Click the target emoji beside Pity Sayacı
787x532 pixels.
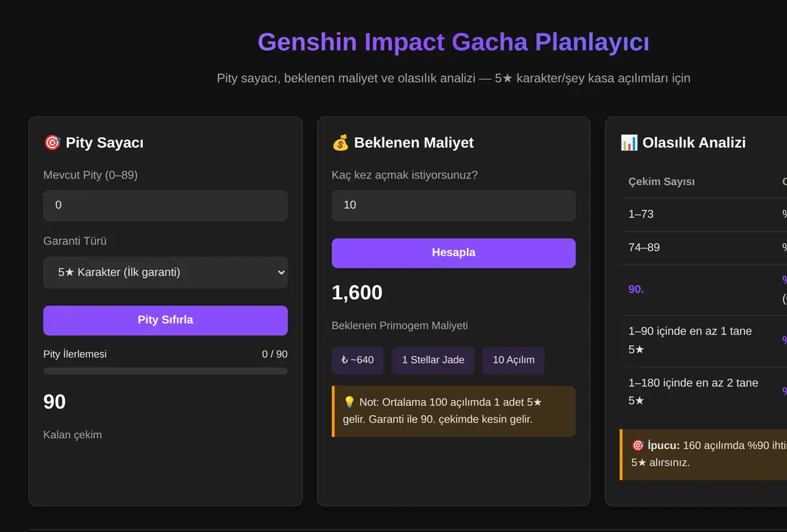click(52, 142)
